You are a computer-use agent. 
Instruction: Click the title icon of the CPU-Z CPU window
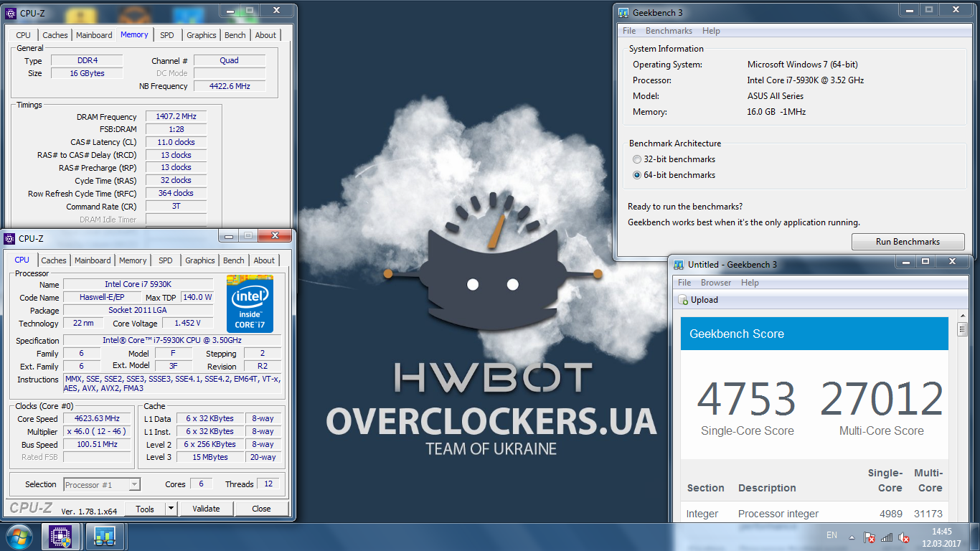coord(11,238)
